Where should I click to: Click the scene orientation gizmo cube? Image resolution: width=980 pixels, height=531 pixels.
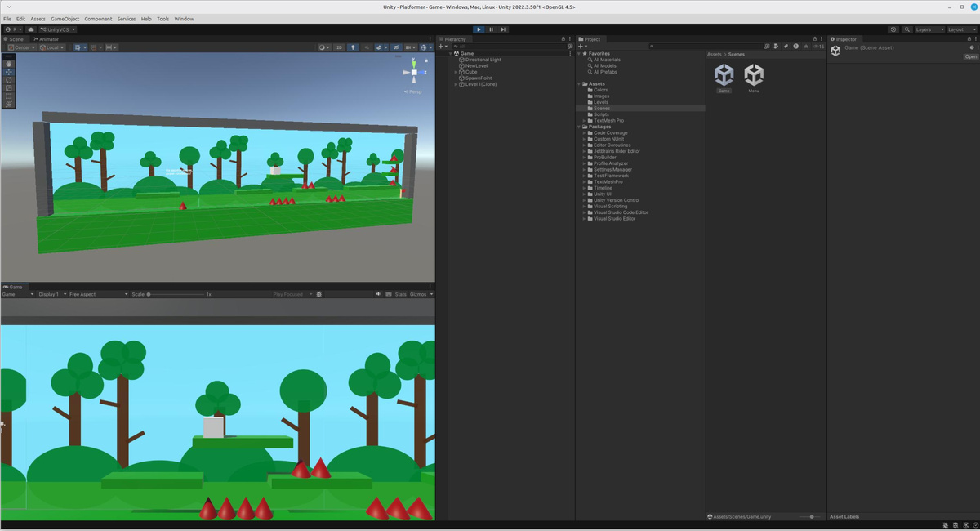point(415,73)
